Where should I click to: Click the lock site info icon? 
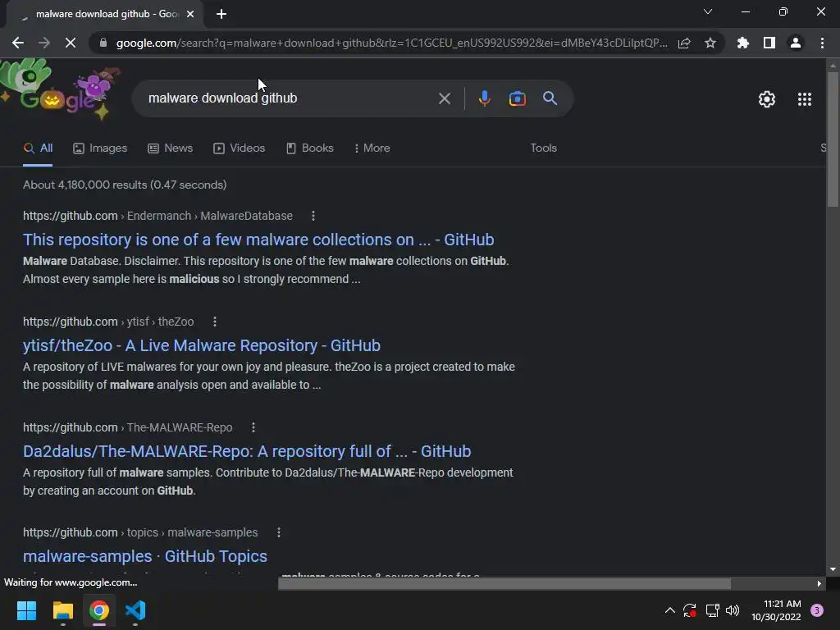(103, 43)
